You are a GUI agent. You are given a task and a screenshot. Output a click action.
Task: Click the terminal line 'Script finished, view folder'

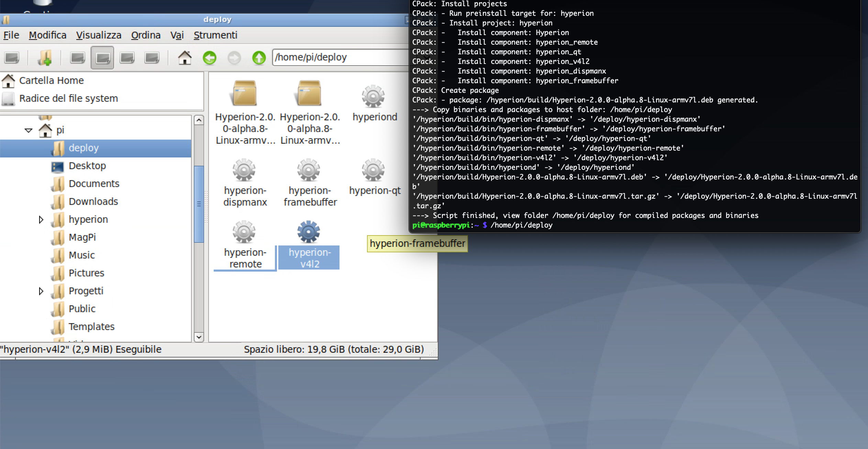585,216
